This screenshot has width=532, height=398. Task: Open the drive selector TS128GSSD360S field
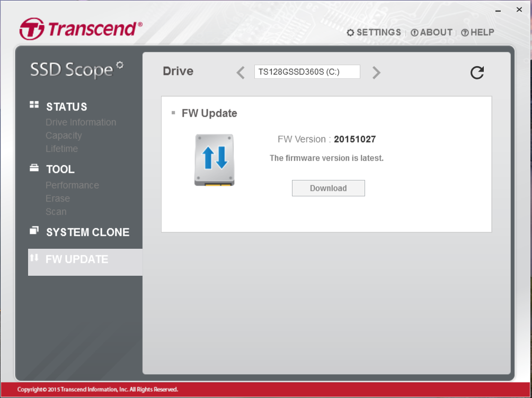coord(307,72)
